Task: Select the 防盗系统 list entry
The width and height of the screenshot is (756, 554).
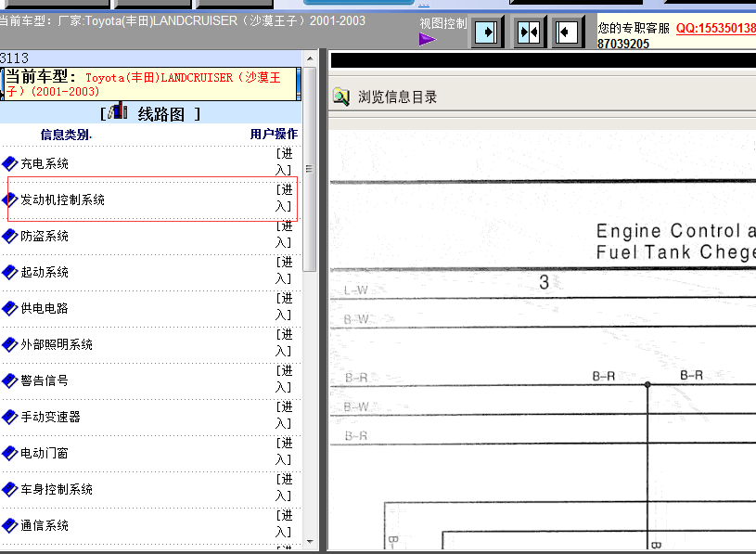Action: pos(45,237)
